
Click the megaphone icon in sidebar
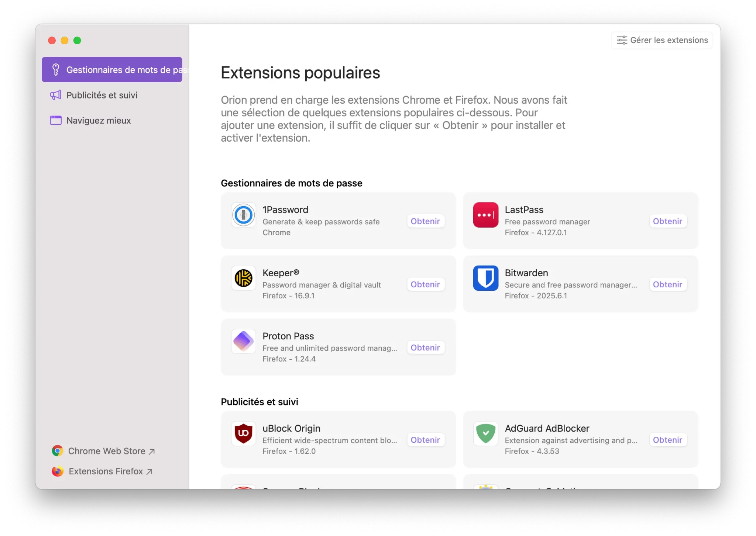(x=56, y=95)
